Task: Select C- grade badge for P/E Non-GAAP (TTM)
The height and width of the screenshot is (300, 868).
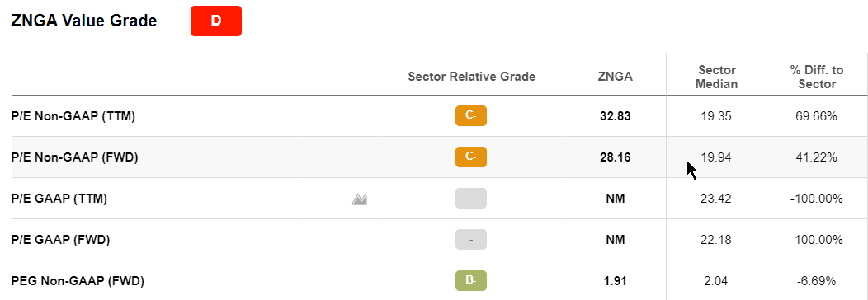Action: (x=471, y=116)
